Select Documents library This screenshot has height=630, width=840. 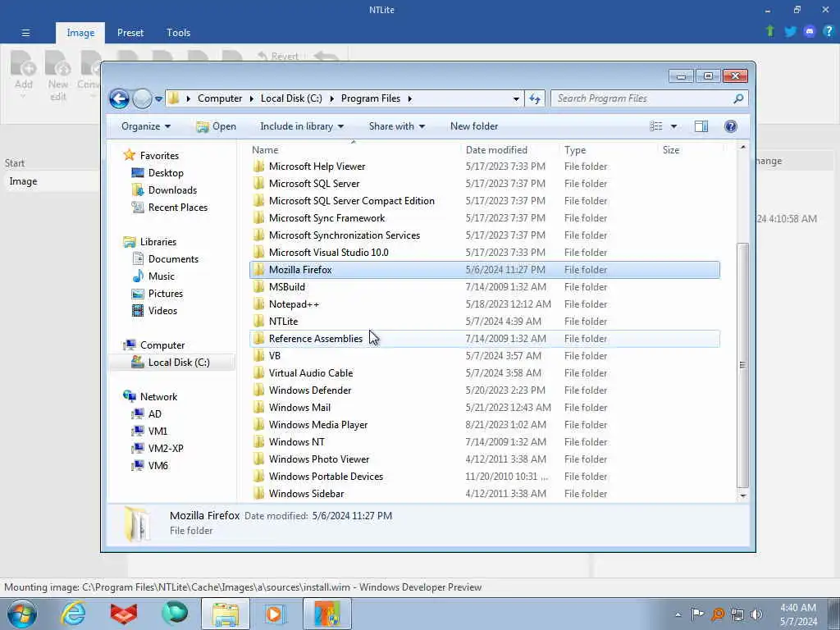(x=173, y=258)
